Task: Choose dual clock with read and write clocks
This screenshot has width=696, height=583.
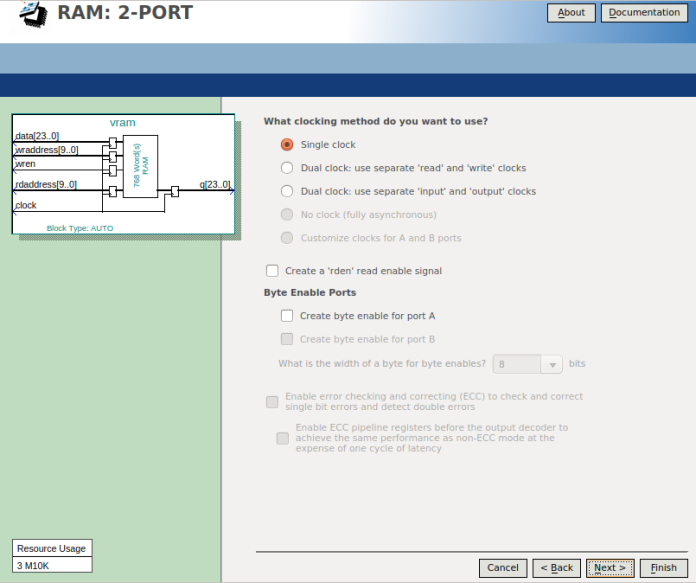Action: click(x=287, y=168)
